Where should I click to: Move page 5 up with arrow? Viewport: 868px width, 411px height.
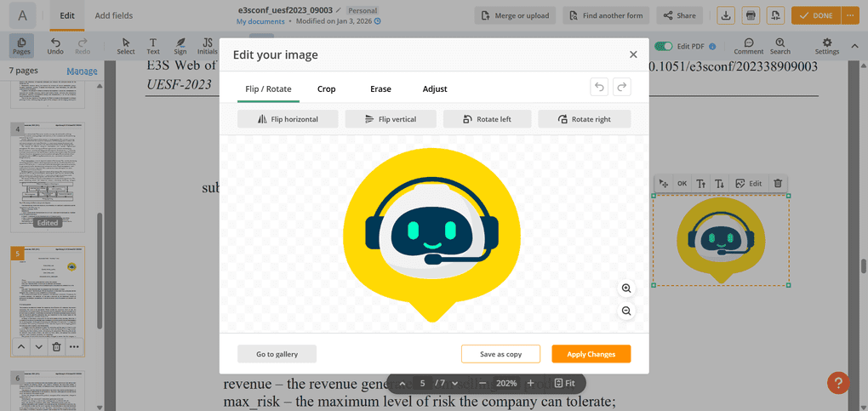pyautogui.click(x=21, y=346)
